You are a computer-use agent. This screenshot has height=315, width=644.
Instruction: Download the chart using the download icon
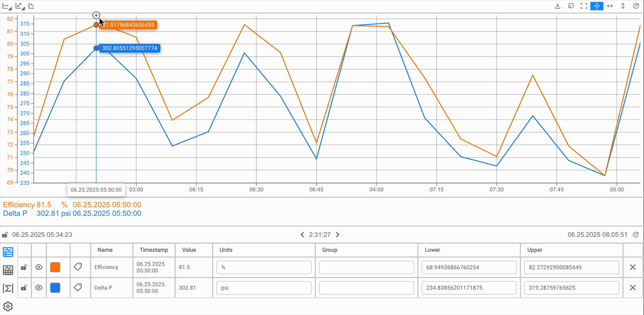[558, 6]
